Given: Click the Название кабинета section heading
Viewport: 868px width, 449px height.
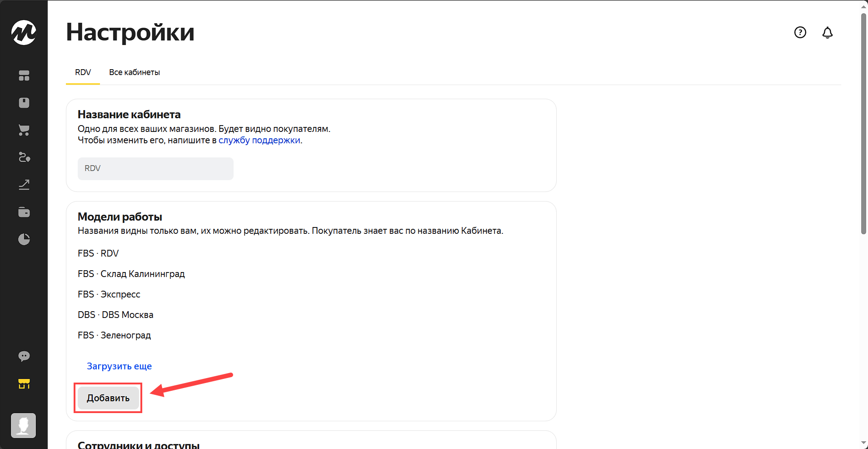Looking at the screenshot, I should [x=129, y=114].
